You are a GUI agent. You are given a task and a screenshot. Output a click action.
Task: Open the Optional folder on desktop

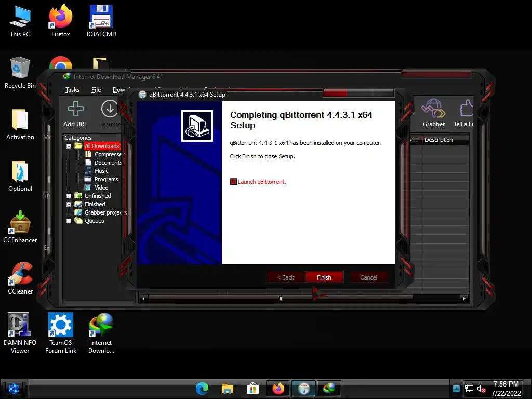tap(20, 176)
